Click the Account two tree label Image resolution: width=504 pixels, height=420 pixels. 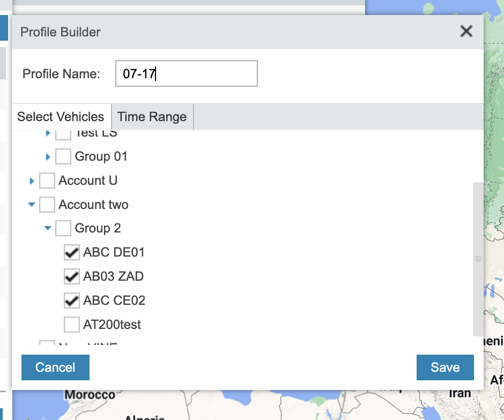[93, 205]
